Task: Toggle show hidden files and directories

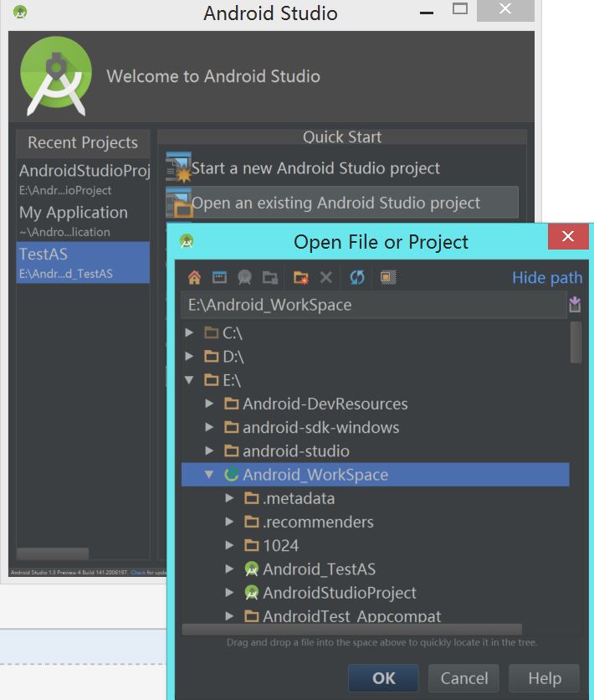Action: pyautogui.click(x=388, y=277)
